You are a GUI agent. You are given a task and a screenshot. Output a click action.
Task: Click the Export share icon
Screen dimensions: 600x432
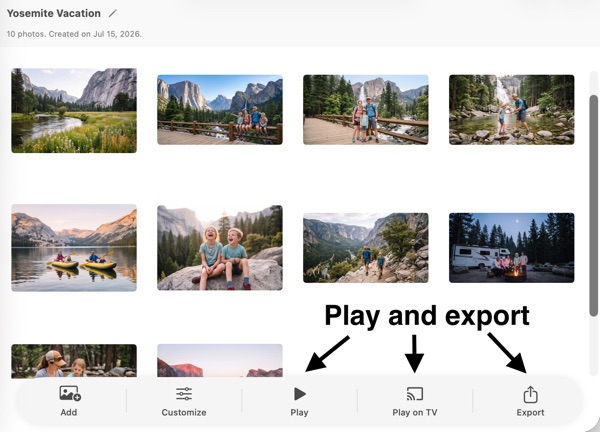tap(530, 394)
